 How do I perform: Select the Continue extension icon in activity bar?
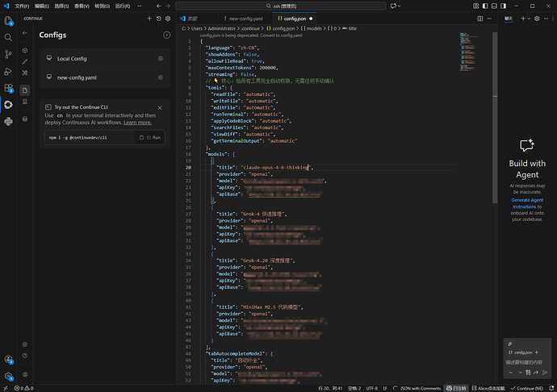[8, 105]
